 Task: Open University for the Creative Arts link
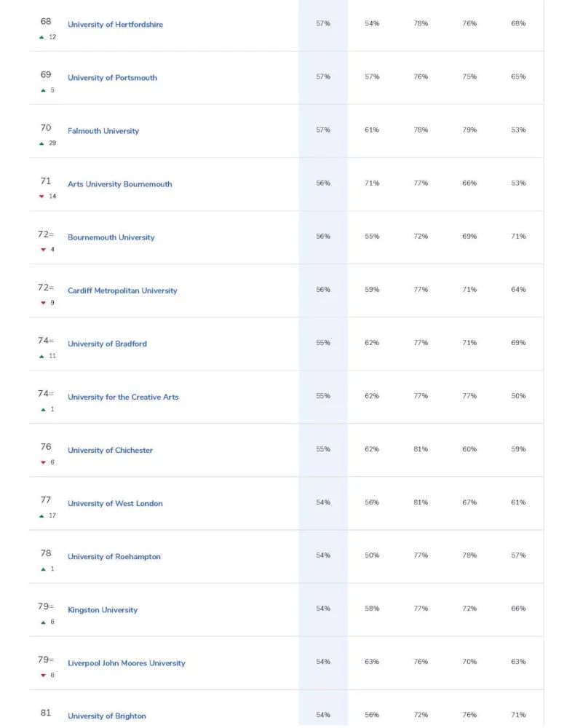(x=123, y=397)
